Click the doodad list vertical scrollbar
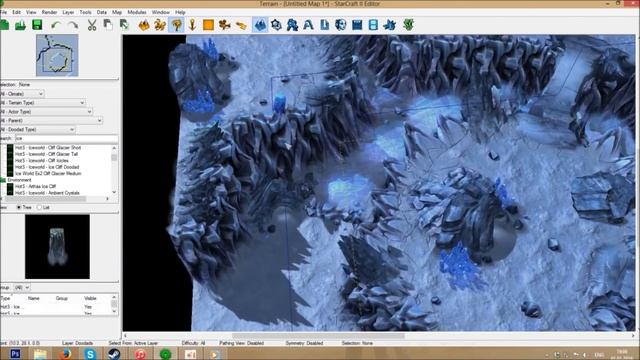 tap(114, 170)
